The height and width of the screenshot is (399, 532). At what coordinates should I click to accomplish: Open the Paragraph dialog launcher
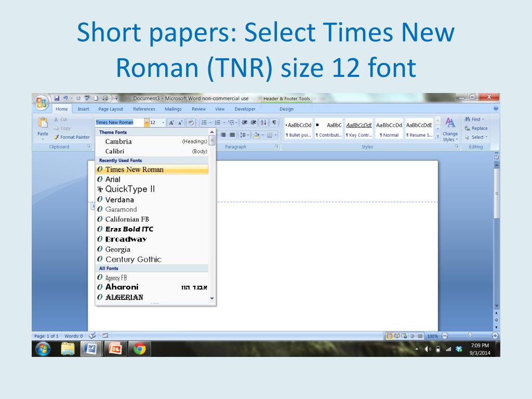coord(276,146)
